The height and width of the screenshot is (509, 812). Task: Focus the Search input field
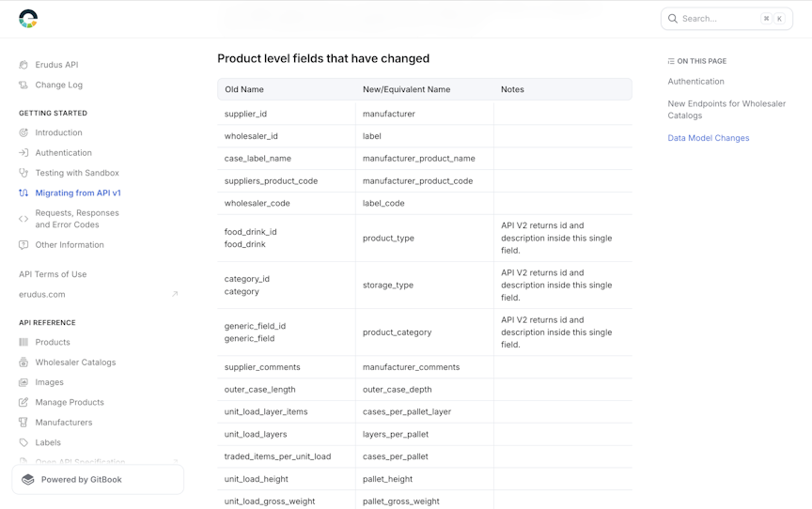pyautogui.click(x=726, y=19)
